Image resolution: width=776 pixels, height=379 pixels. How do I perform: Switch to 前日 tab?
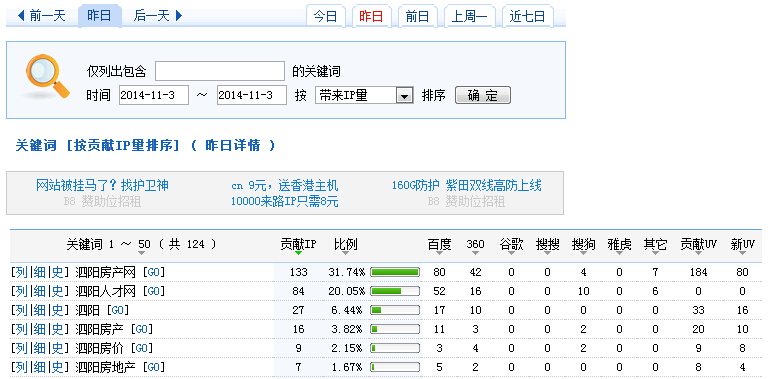[417, 16]
